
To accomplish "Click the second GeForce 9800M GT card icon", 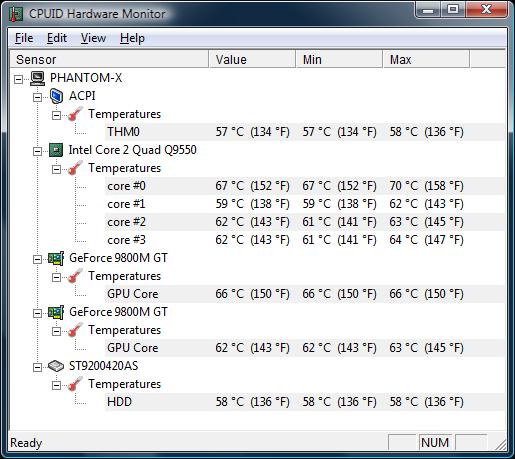I will 56,312.
